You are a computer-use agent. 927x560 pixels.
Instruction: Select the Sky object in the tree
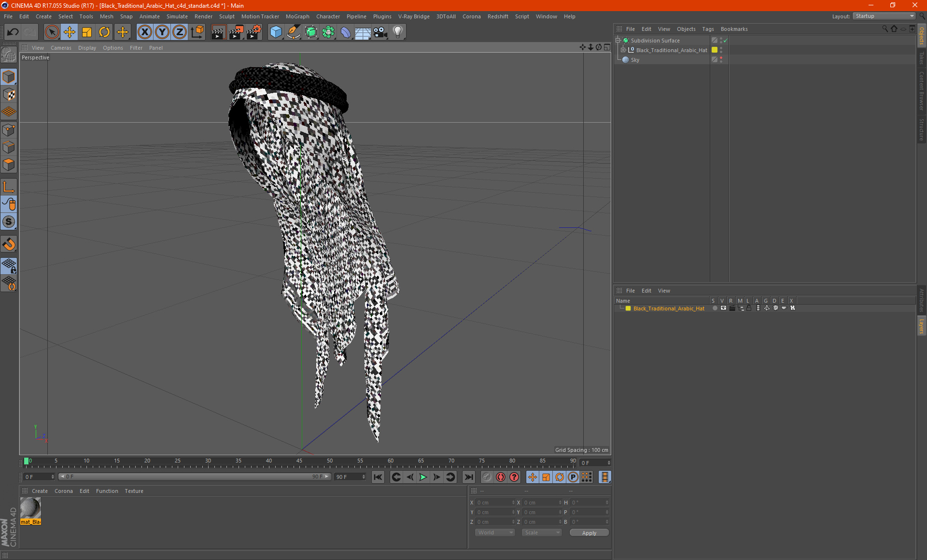635,60
